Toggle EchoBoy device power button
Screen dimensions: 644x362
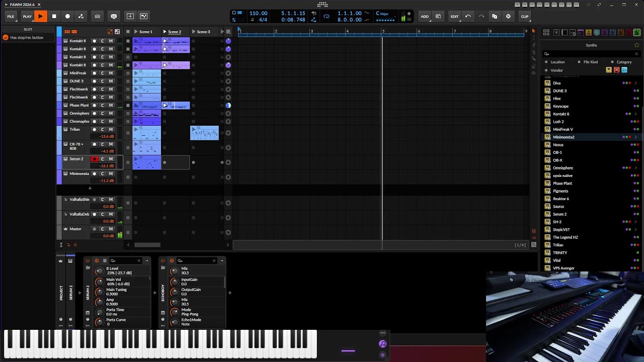click(163, 260)
